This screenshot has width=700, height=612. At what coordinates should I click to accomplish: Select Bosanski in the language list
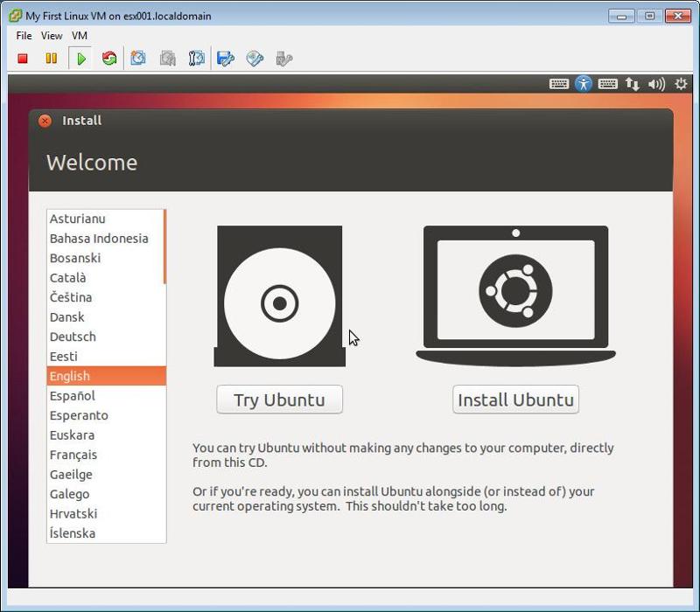105,258
